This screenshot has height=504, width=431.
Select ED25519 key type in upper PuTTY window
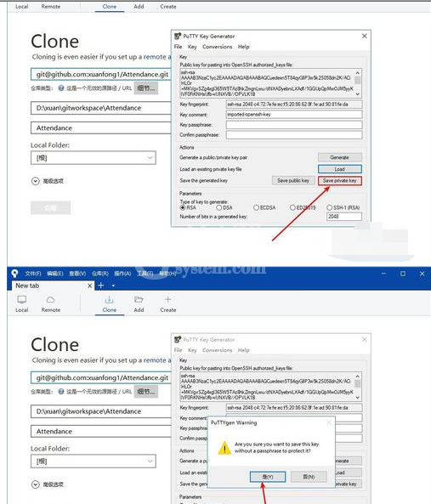click(x=292, y=207)
